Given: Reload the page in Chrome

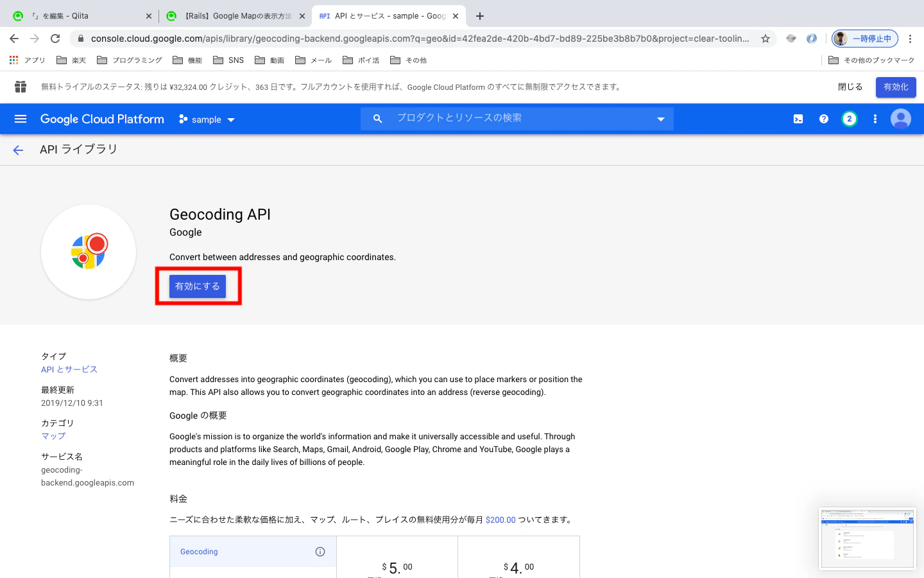Looking at the screenshot, I should 55,39.
